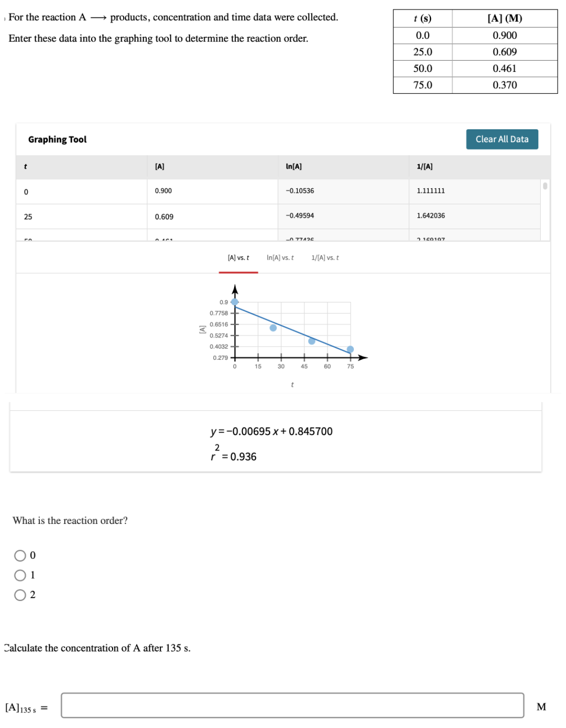Viewport: 566px width, 728px height.
Task: Click the Clear All Data button
Action: (501, 139)
